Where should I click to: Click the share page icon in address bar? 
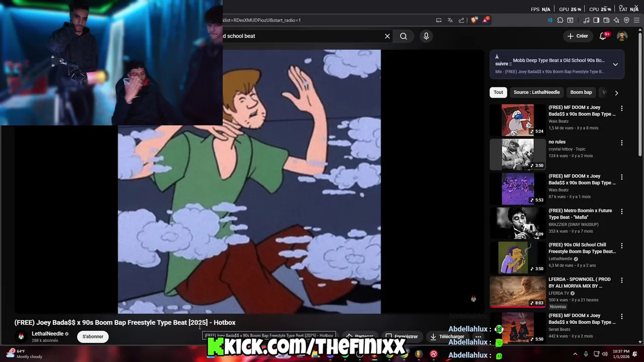(x=461, y=20)
